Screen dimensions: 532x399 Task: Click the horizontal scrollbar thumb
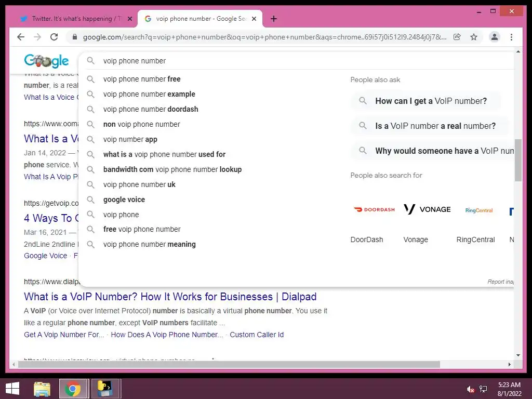click(x=229, y=364)
